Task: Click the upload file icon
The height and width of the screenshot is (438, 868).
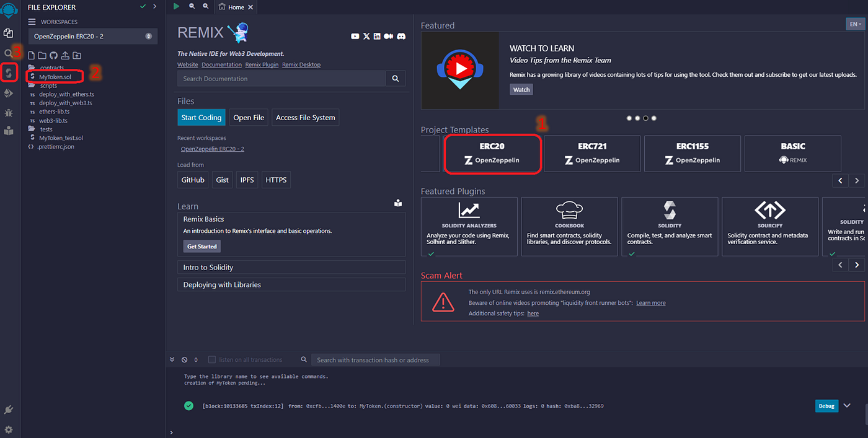Action: pos(65,56)
